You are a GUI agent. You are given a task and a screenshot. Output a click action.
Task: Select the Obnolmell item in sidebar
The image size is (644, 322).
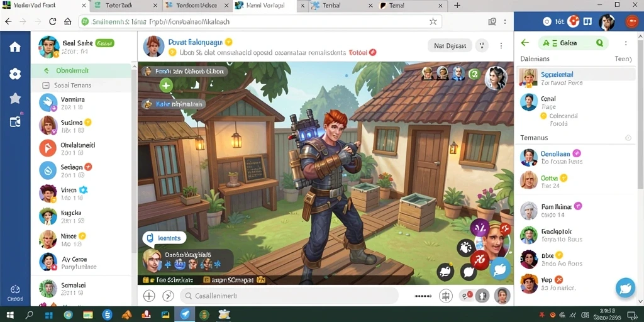click(81, 70)
